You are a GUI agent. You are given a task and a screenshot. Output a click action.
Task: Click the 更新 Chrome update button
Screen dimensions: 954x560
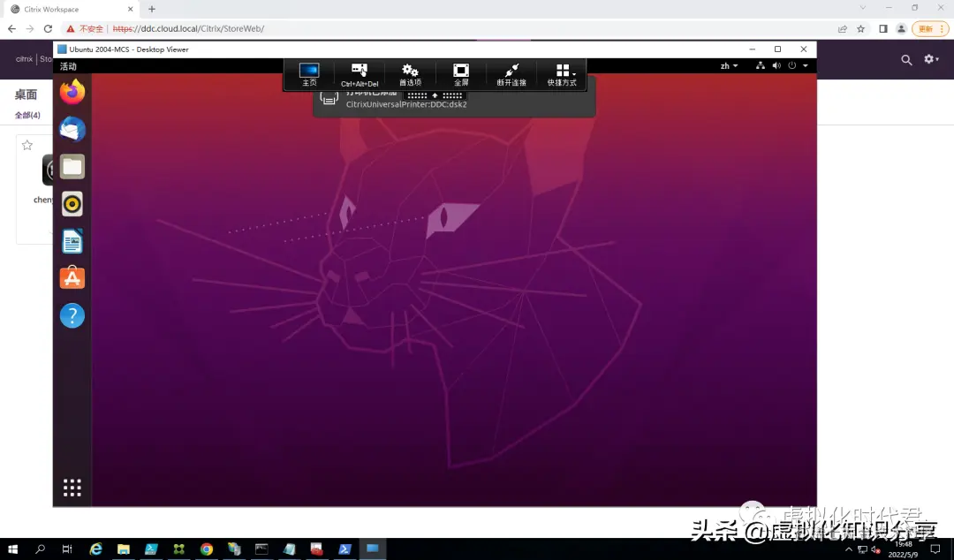tap(930, 28)
